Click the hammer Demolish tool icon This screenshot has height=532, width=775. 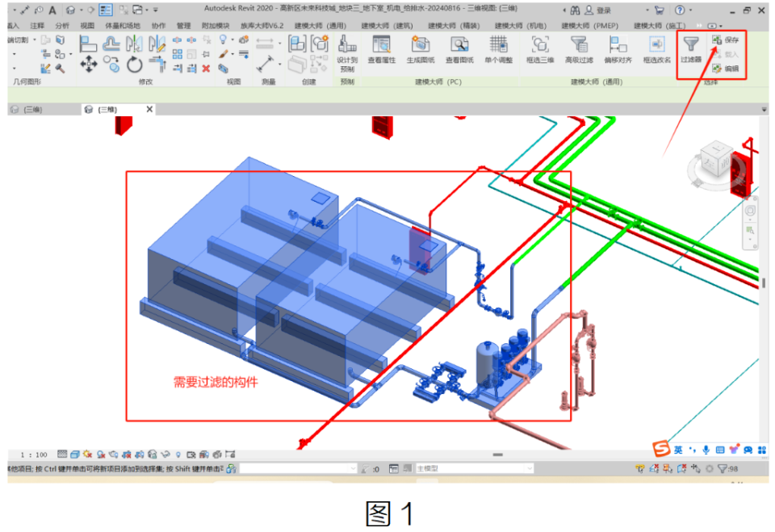60,69
